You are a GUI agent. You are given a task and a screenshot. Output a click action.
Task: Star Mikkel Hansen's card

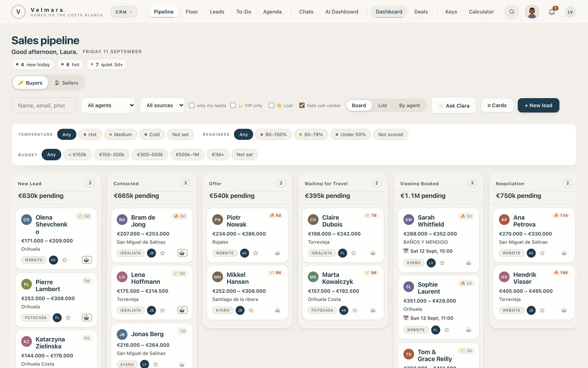251,310
